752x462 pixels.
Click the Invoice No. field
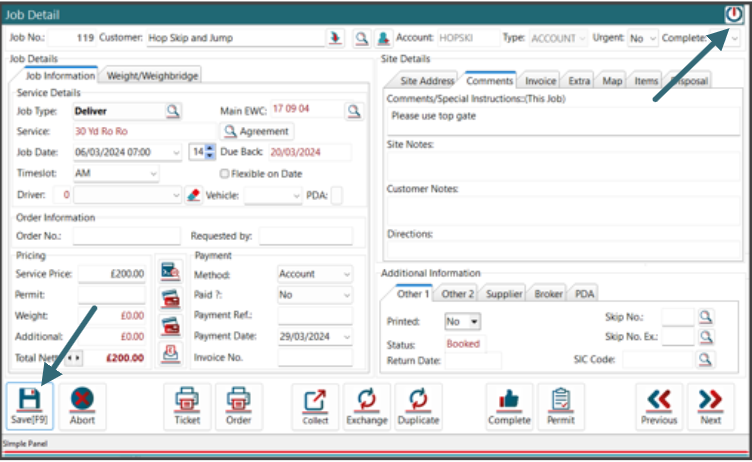coord(315,358)
